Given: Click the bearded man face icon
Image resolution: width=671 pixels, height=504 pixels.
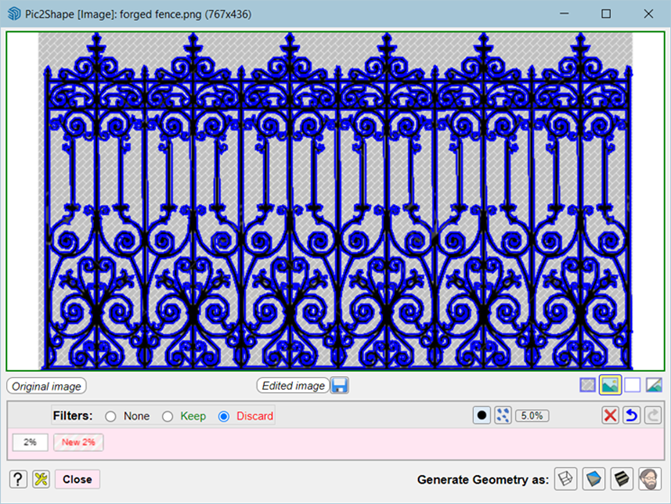Looking at the screenshot, I should (x=650, y=478).
